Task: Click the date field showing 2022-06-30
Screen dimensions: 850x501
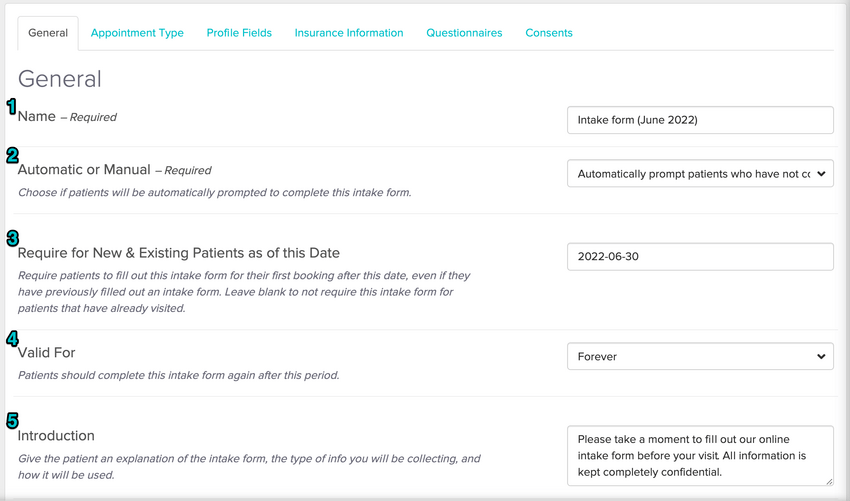Action: [699, 256]
